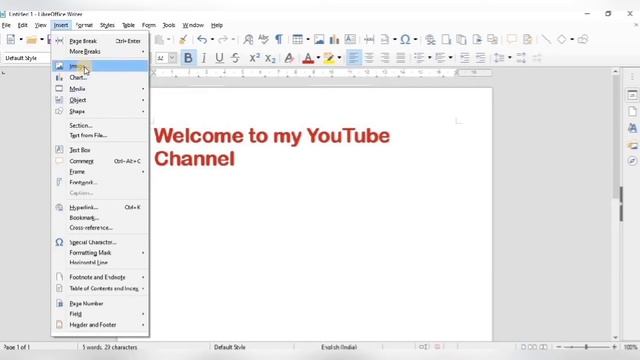The image size is (640, 360).
Task: Click the Insert Line tool icon
Action: coord(546,40)
